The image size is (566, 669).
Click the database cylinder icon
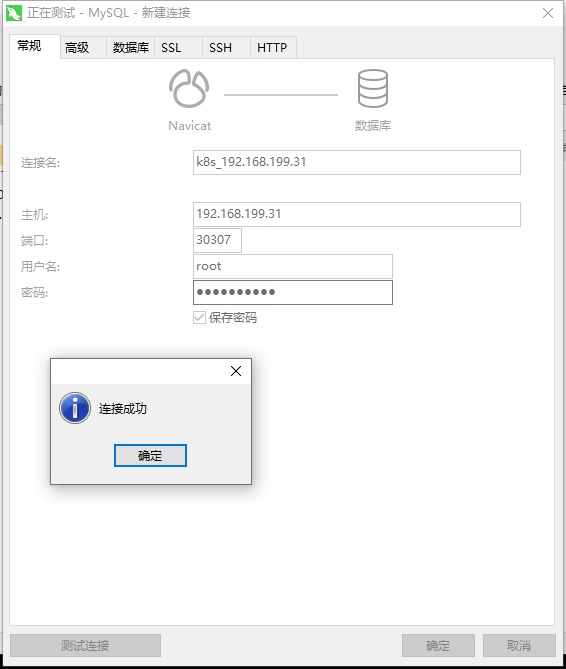(373, 88)
